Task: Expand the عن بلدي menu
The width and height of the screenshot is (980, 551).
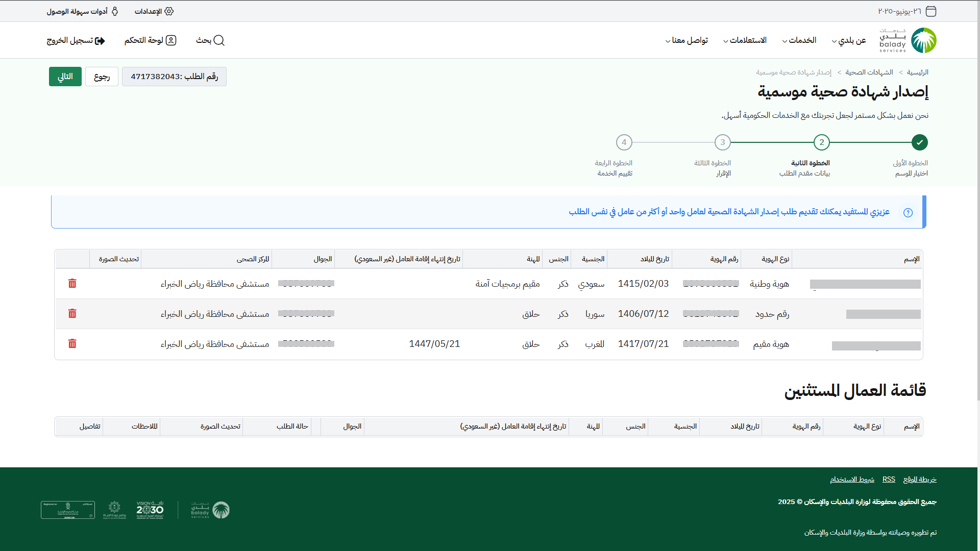Action: [849, 40]
